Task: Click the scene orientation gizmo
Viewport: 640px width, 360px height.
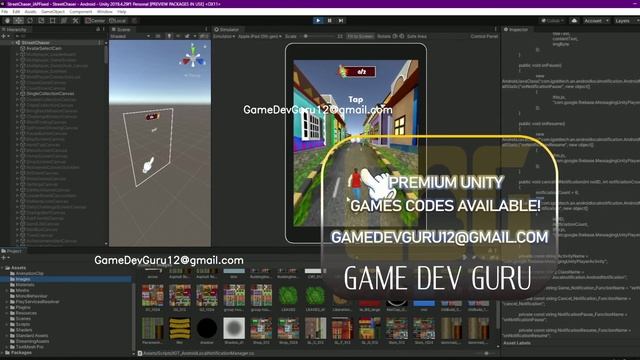Action: click(x=193, y=59)
